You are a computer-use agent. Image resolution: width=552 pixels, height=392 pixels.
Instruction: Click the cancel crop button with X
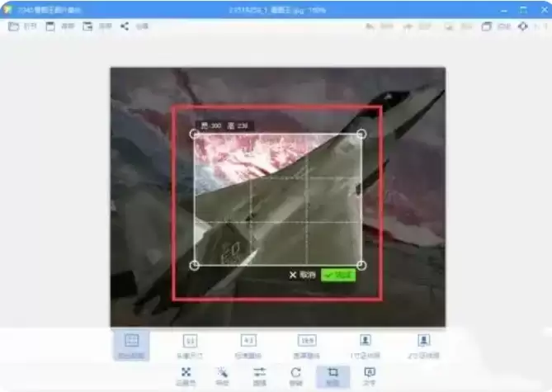tap(302, 275)
